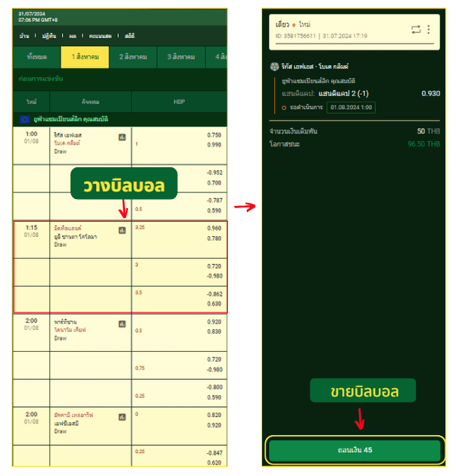The image size is (456, 476).
Task: Open the สถิติ statistics menu
Action: click(130, 36)
